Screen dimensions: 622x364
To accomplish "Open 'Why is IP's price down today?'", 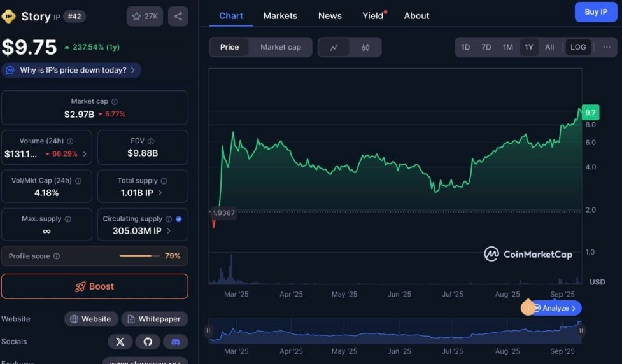I will 71,70.
